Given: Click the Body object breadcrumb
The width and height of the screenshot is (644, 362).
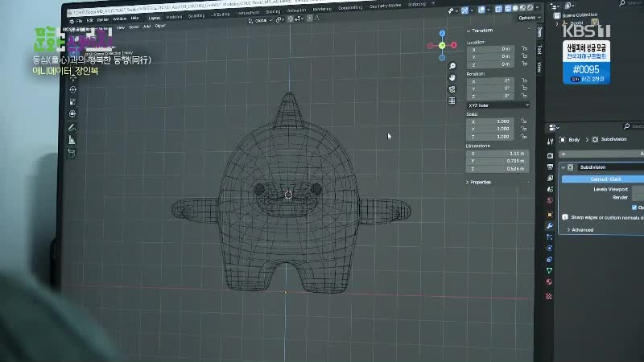Looking at the screenshot, I should tap(570, 139).
